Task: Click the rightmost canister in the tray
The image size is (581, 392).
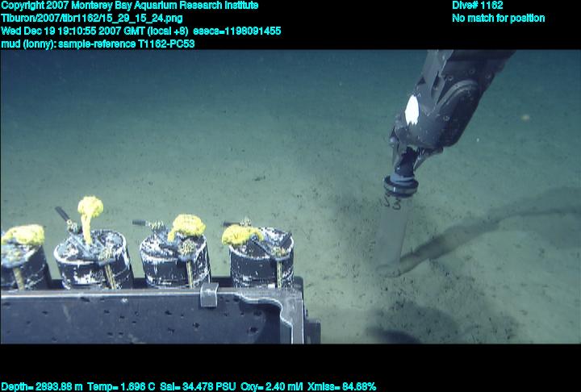Action: (x=260, y=256)
